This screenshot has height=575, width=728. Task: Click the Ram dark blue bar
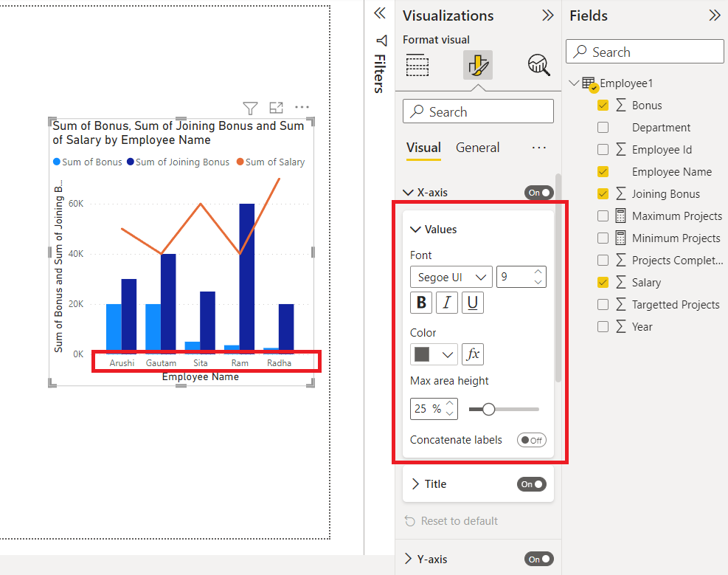[247, 278]
